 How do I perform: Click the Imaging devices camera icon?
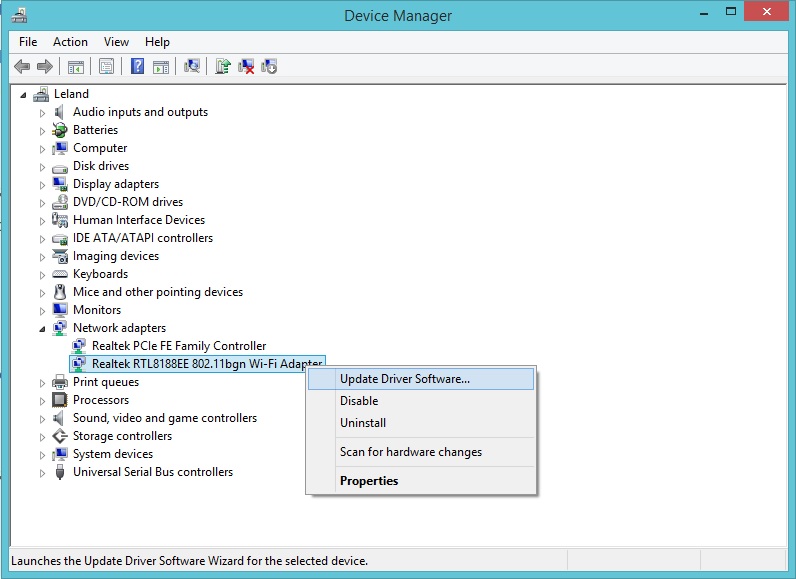[x=59, y=256]
